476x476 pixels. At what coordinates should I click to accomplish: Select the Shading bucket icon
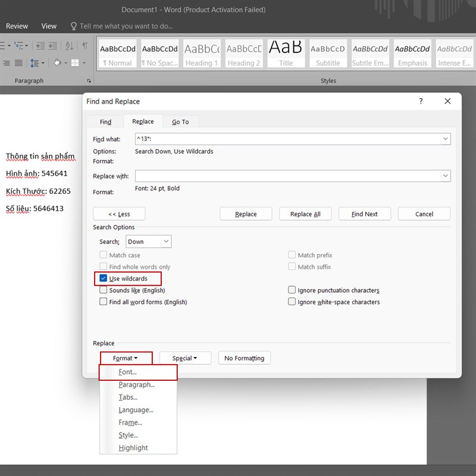pos(58,62)
